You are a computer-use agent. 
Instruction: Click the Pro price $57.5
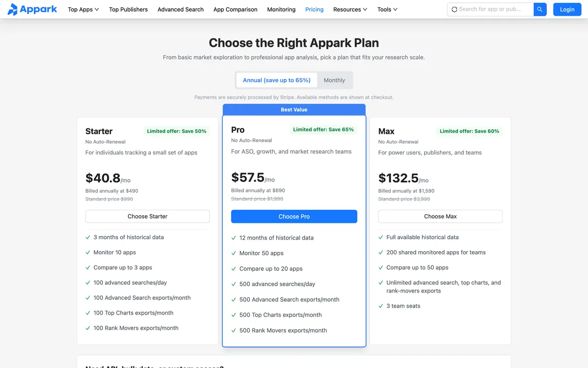[248, 177]
